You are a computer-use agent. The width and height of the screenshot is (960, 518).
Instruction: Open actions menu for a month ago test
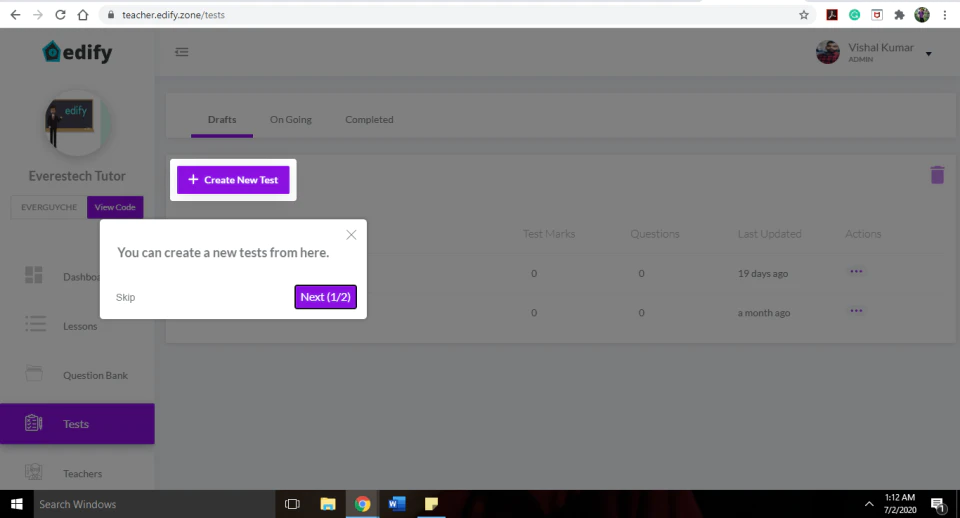[x=856, y=310]
